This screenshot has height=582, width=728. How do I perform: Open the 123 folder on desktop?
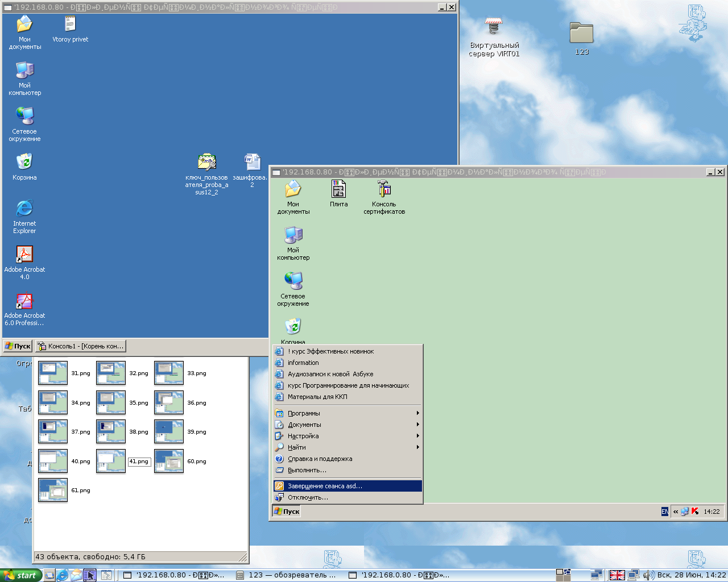(581, 33)
